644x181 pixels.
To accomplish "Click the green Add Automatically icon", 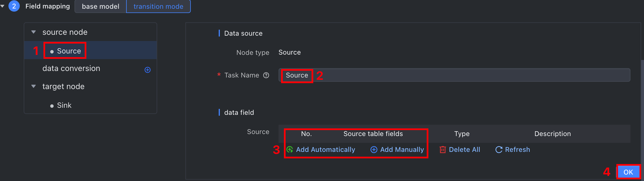I will (290, 150).
